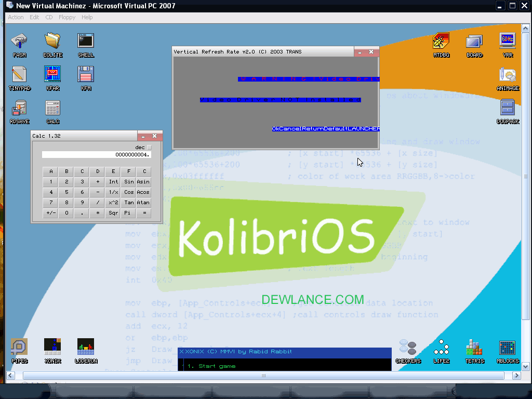Start the TINYPAD editor icon
This screenshot has width=532, height=399.
click(19, 78)
